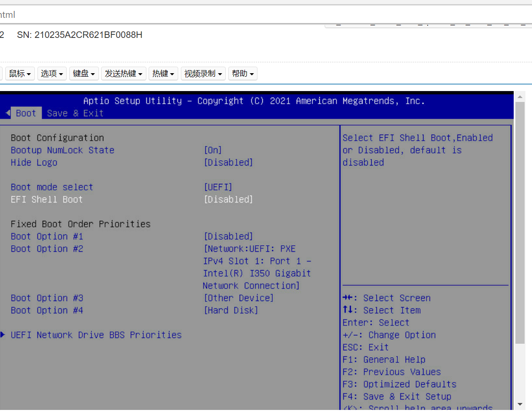Viewport: 532px width, 413px height.
Task: Click the F2: Previous Values hint
Action: pyautogui.click(x=392, y=372)
